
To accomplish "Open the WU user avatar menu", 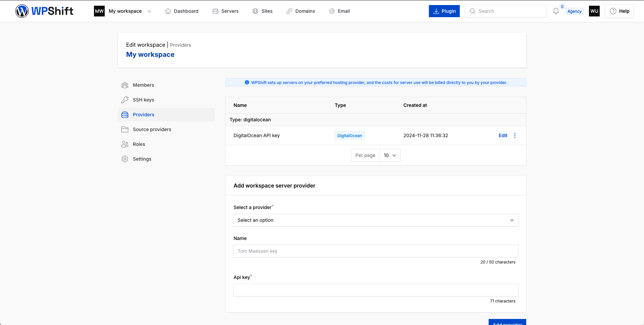I will click(594, 11).
